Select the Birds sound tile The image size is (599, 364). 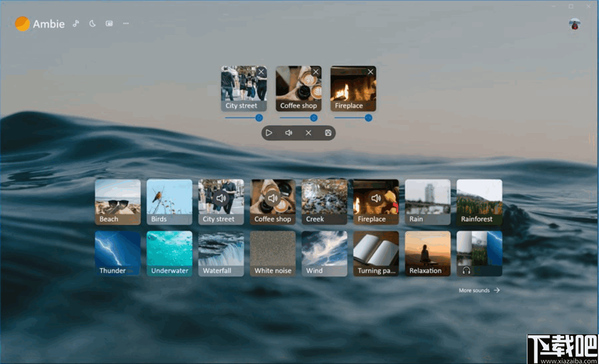(x=169, y=202)
